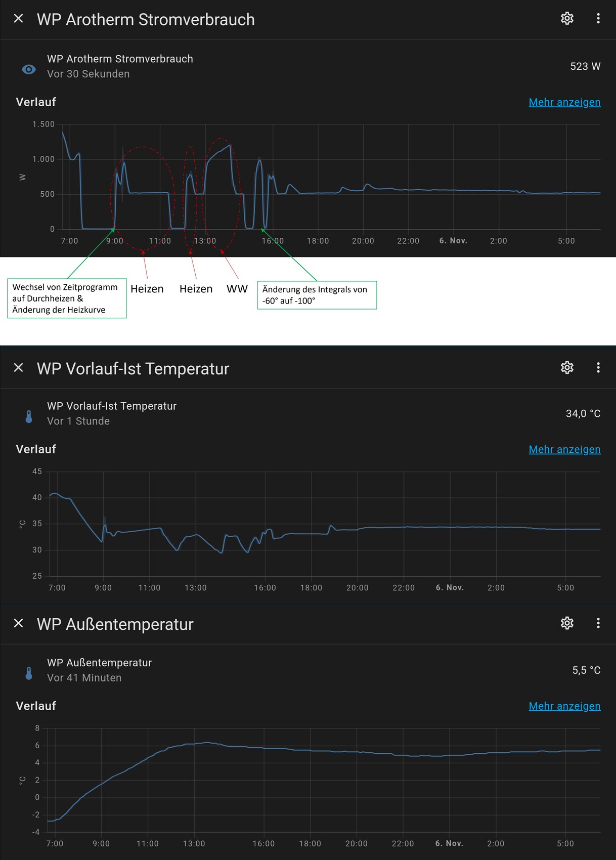Image resolution: width=616 pixels, height=860 pixels.
Task: Click the 523 W current power value
Action: [585, 66]
